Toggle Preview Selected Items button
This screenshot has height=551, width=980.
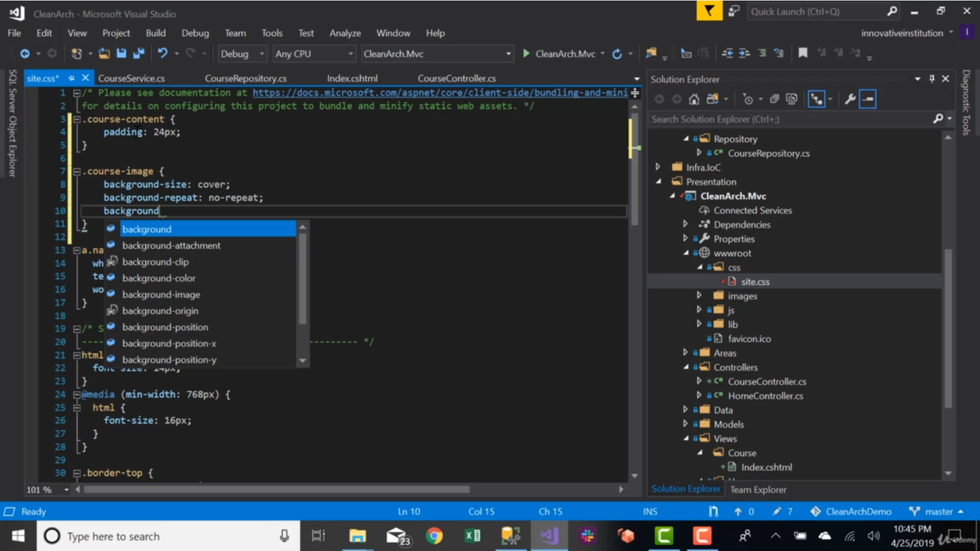(868, 99)
